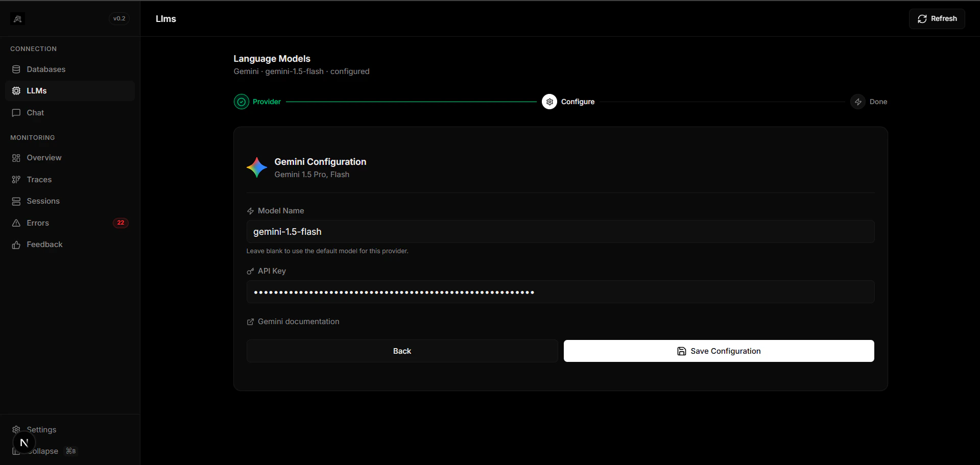Click the Overview grid icon
The height and width of the screenshot is (465, 980).
pyautogui.click(x=16, y=158)
